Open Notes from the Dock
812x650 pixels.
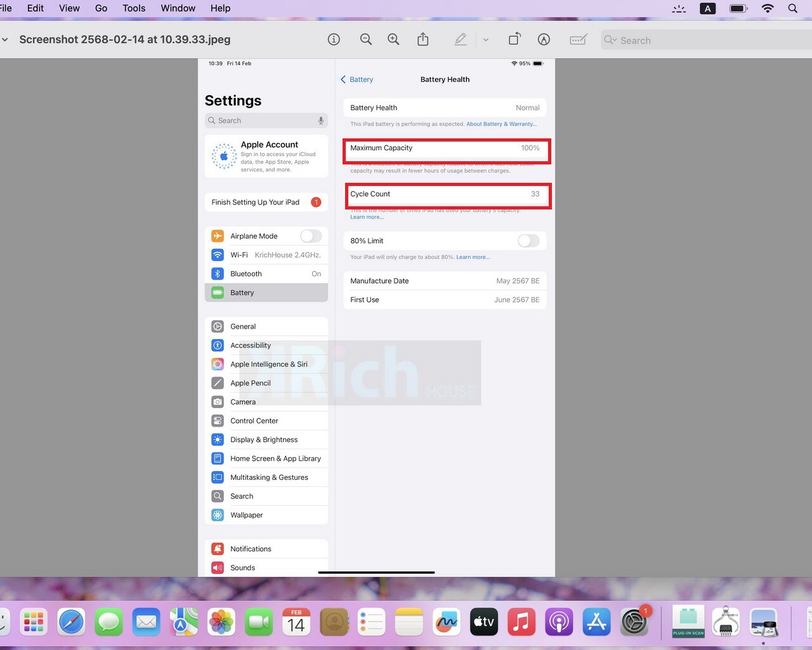tap(409, 622)
